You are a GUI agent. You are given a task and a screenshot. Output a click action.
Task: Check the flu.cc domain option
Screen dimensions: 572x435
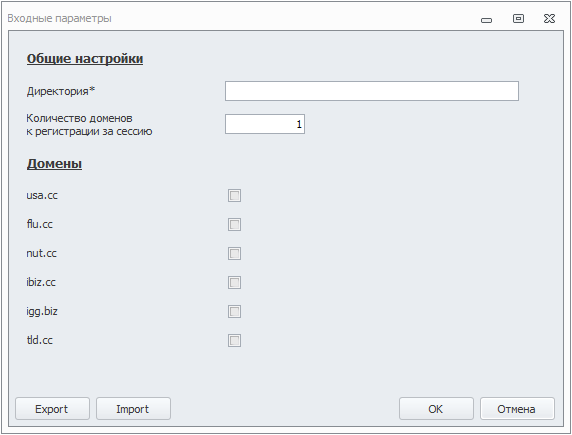click(234, 224)
